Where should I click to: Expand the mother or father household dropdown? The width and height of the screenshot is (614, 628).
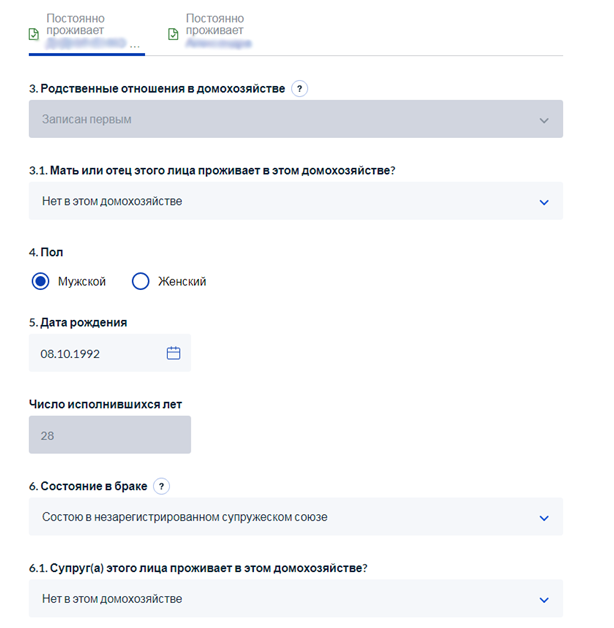coord(296,201)
